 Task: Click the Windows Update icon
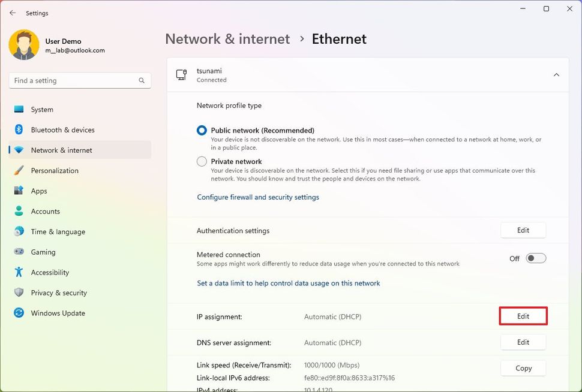coord(19,313)
